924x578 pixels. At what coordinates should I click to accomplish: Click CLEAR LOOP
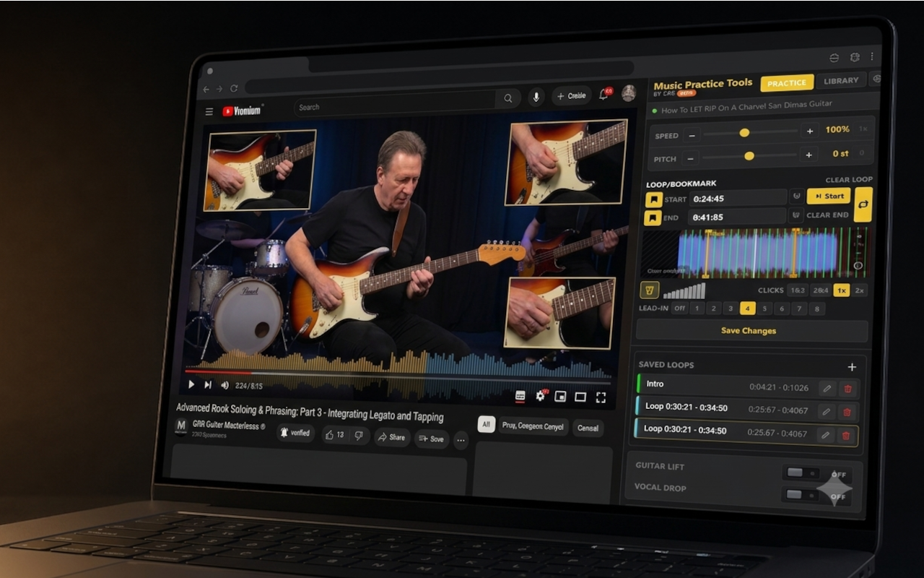tap(849, 179)
